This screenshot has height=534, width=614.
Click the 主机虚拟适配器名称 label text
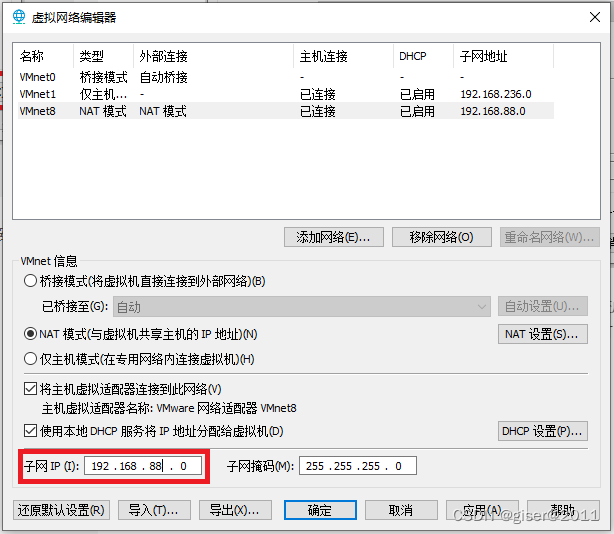(97, 408)
